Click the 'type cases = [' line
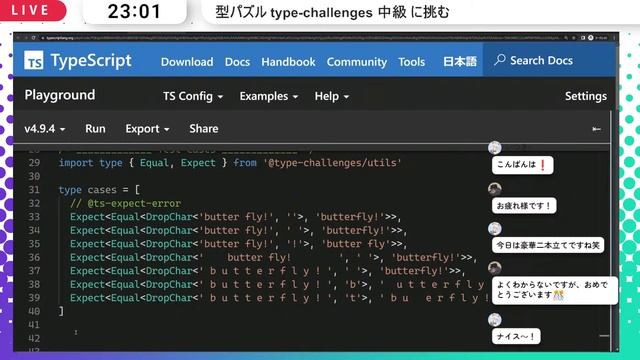This screenshot has width=640, height=360. (99, 190)
